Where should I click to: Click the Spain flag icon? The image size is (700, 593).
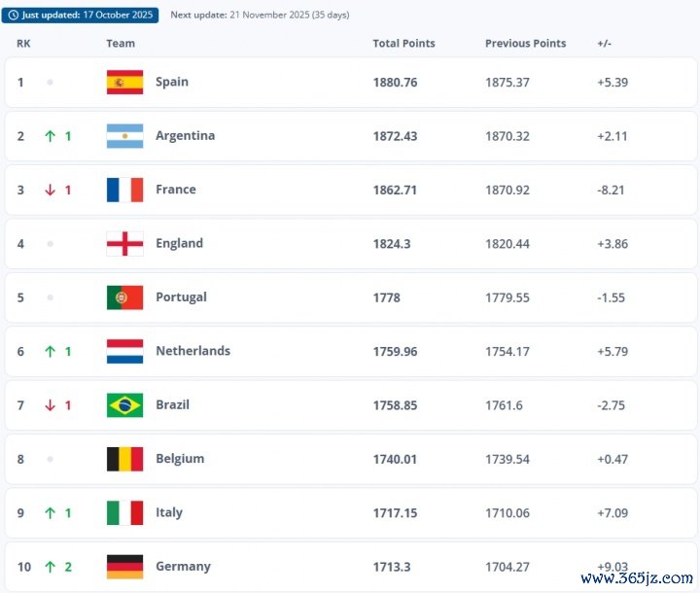pyautogui.click(x=124, y=83)
